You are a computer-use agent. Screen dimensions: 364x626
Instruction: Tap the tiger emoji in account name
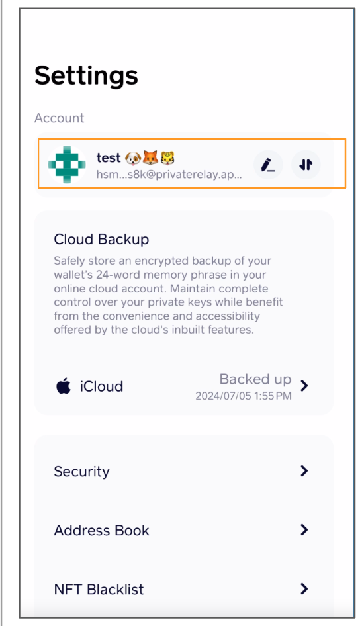[x=167, y=158]
